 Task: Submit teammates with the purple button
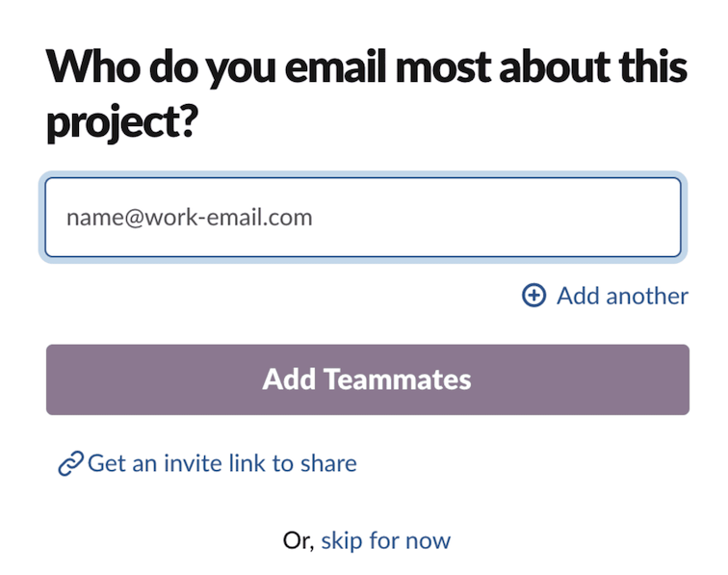368,379
